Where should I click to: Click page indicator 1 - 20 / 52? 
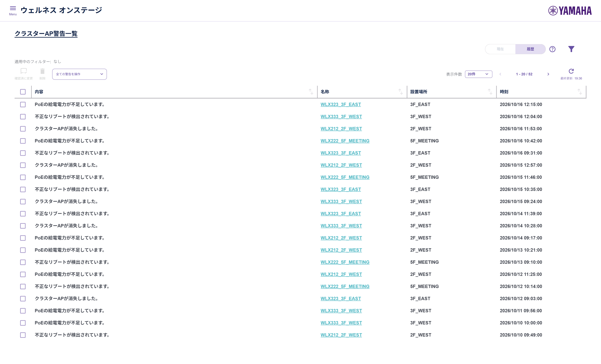tap(524, 74)
